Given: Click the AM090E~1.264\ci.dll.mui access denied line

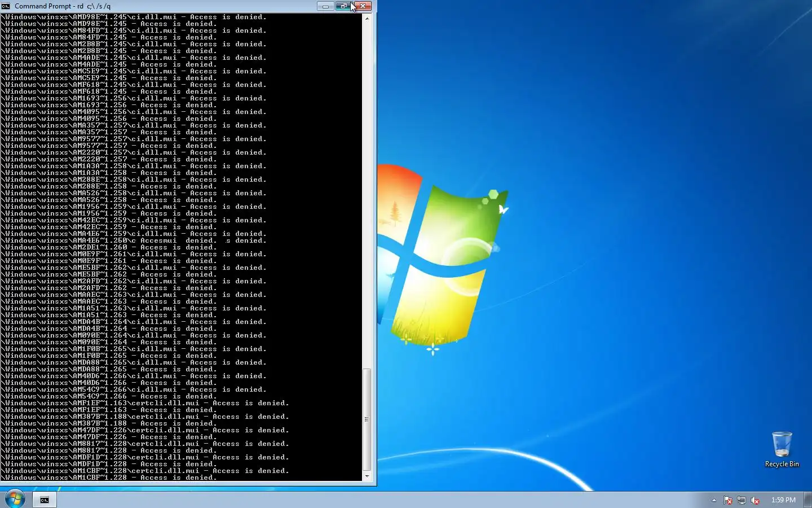Looking at the screenshot, I should pyautogui.click(x=134, y=335).
